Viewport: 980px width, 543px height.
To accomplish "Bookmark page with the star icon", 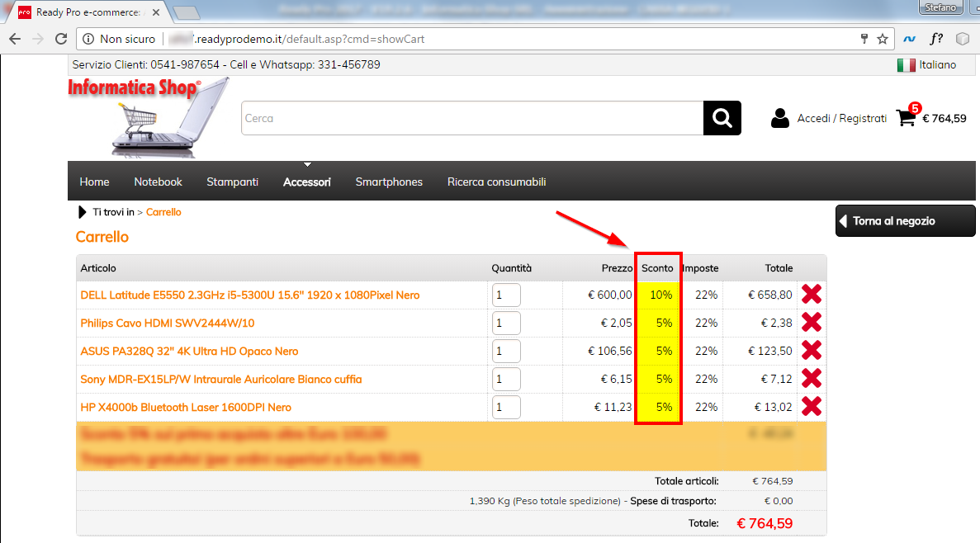I will pyautogui.click(x=883, y=39).
